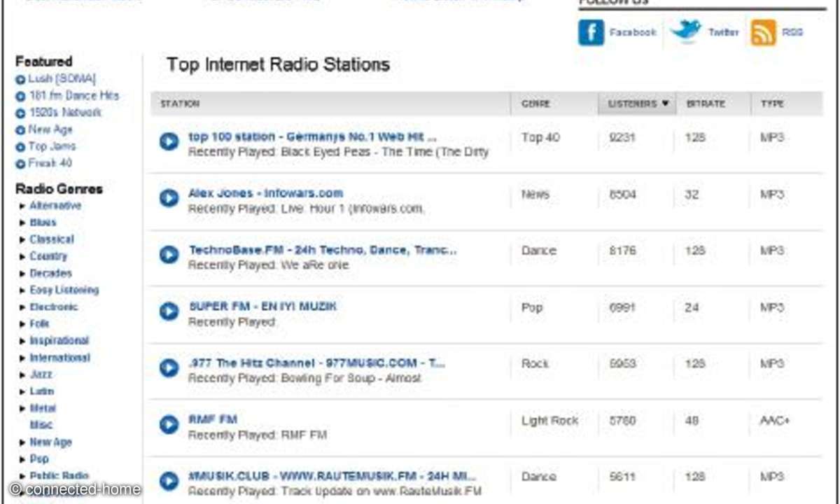Expand the Classical genre arrow

pyautogui.click(x=23, y=240)
